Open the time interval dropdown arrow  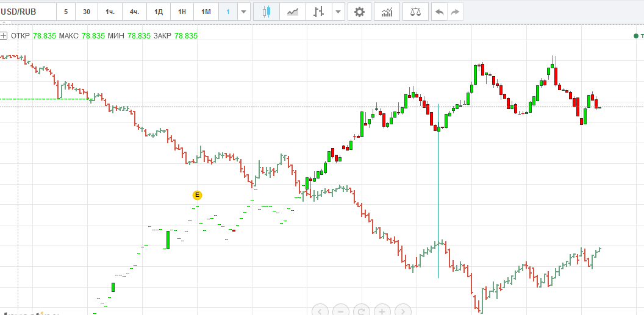(244, 12)
